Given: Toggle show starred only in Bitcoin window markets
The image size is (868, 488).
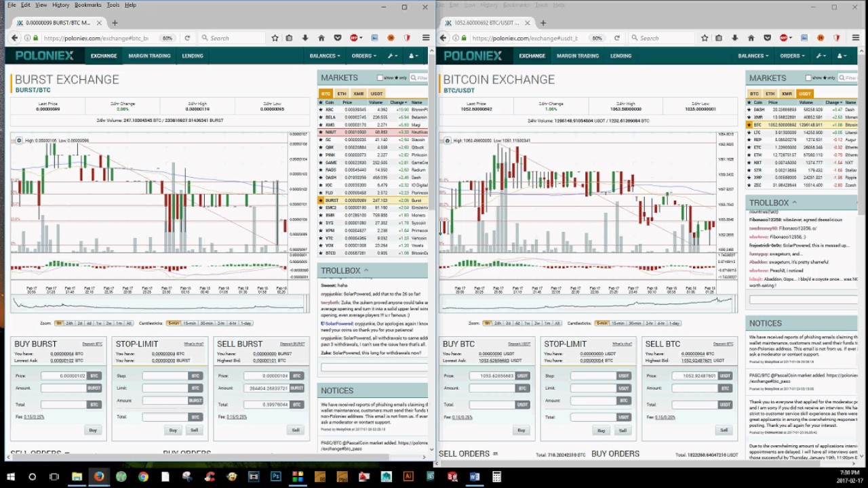Looking at the screenshot, I should tap(808, 78).
